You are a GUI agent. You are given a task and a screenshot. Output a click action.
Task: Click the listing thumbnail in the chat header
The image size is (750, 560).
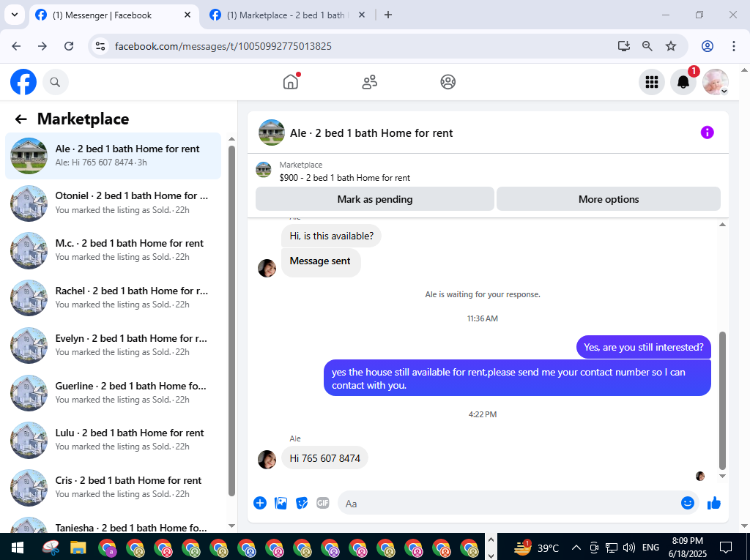click(x=272, y=132)
